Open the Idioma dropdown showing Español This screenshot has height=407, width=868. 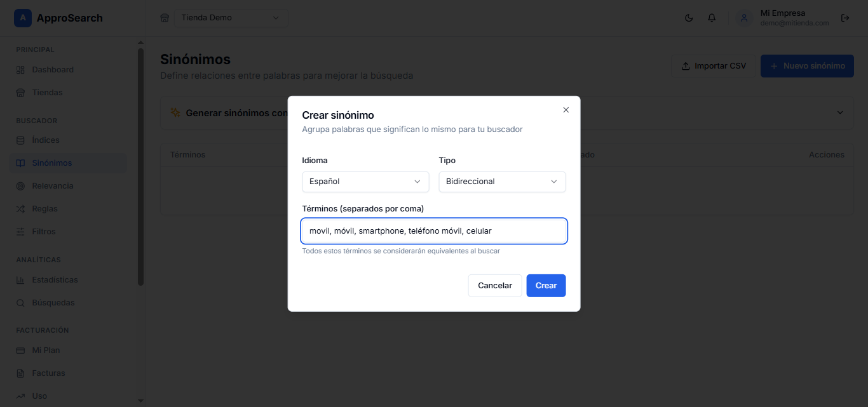click(x=365, y=182)
